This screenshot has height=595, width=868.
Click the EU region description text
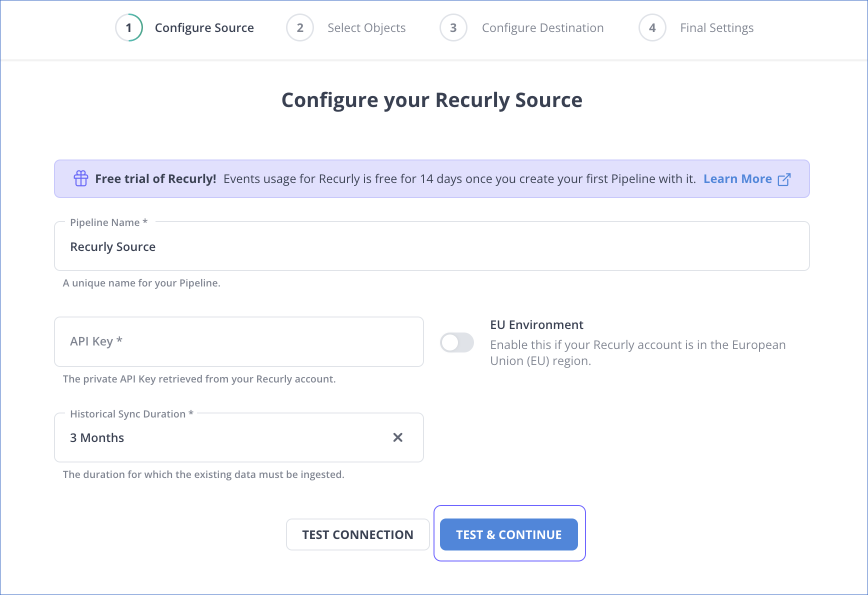(638, 353)
